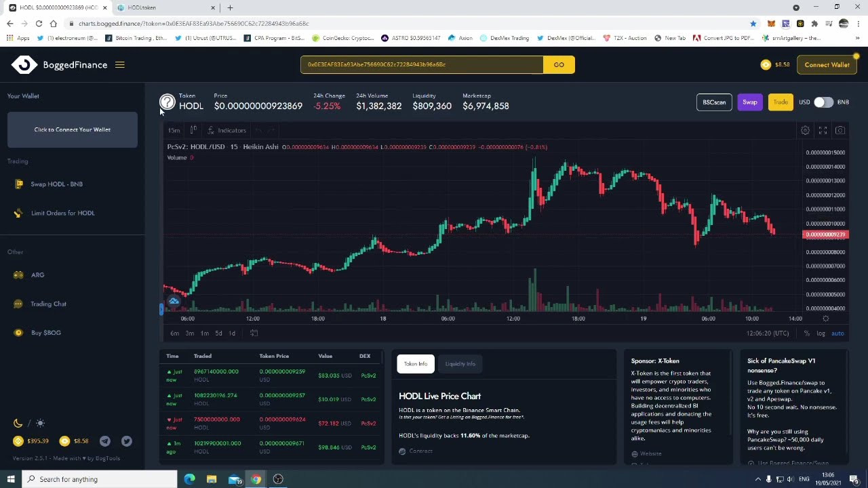Click the BSCscan button

click(714, 102)
